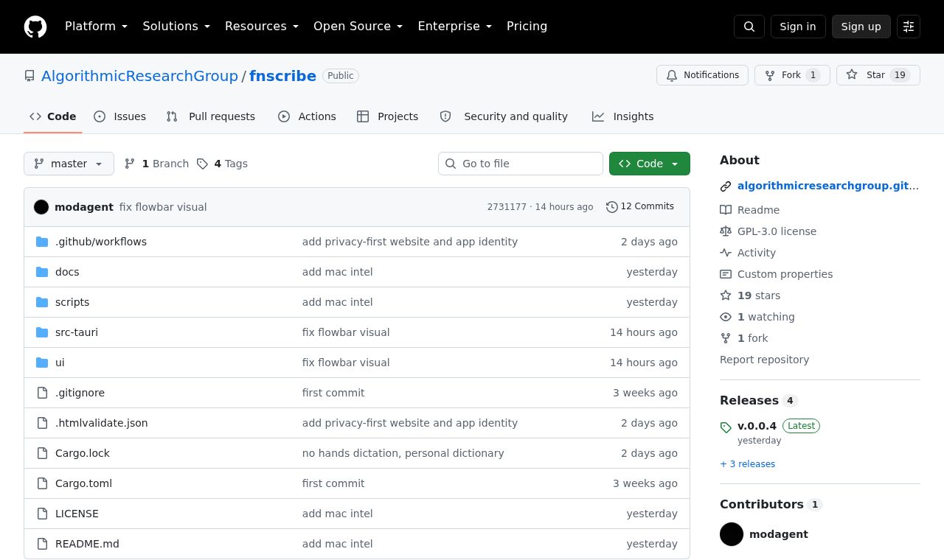This screenshot has height=560, width=944.
Task: Open the master branch selector
Action: pos(69,164)
